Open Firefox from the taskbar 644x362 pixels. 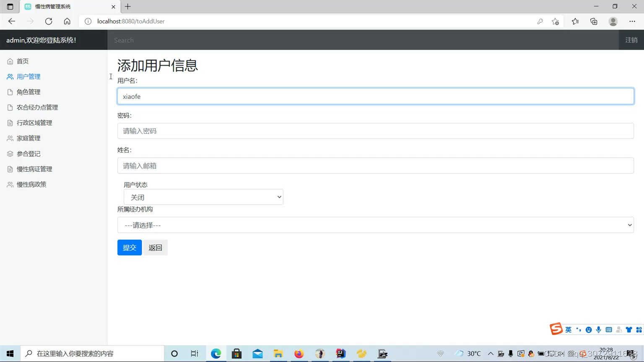(x=299, y=354)
